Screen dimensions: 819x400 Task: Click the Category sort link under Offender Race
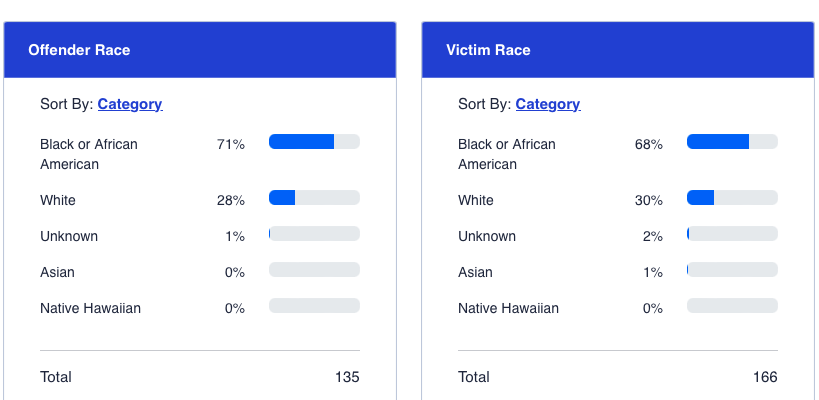pos(130,104)
